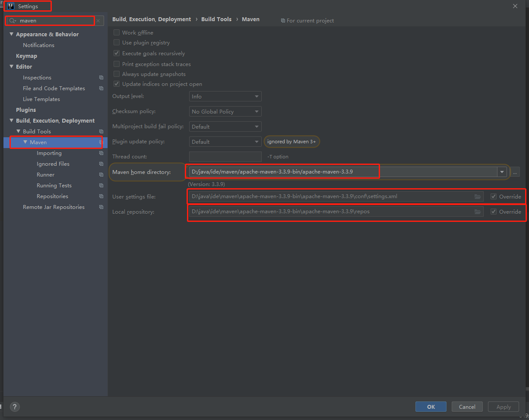The height and width of the screenshot is (420, 529).
Task: Click the IntelliJ IDEA logo in the title bar
Action: pyautogui.click(x=10, y=6)
